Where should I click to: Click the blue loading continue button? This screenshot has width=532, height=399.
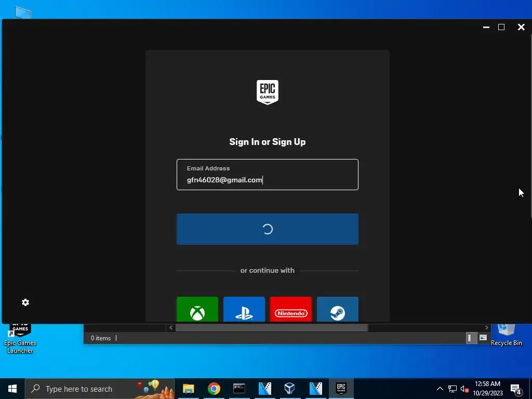[x=268, y=229]
